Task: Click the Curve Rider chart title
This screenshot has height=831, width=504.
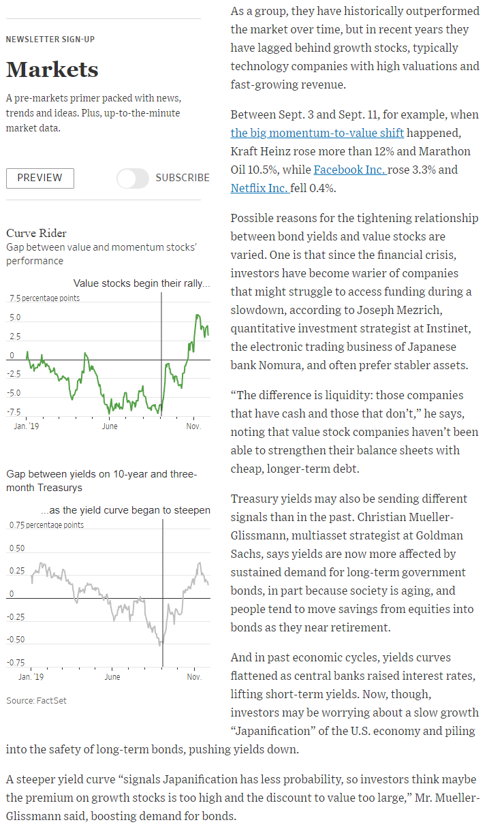Action: tap(36, 234)
